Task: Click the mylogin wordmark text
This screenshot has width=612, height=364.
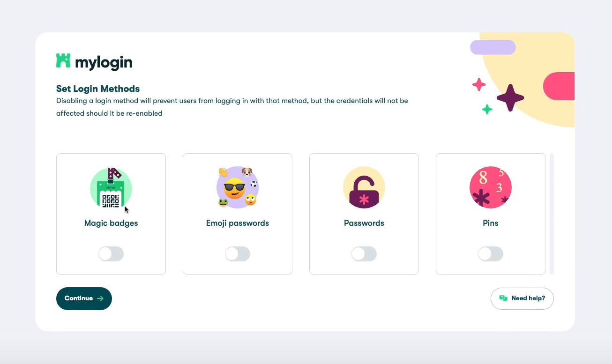Action: pos(104,62)
